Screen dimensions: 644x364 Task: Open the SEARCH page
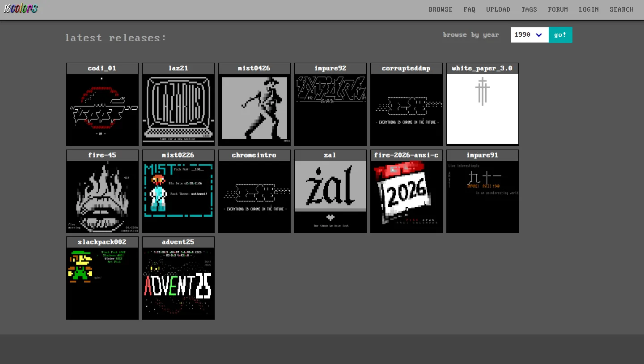click(x=622, y=9)
